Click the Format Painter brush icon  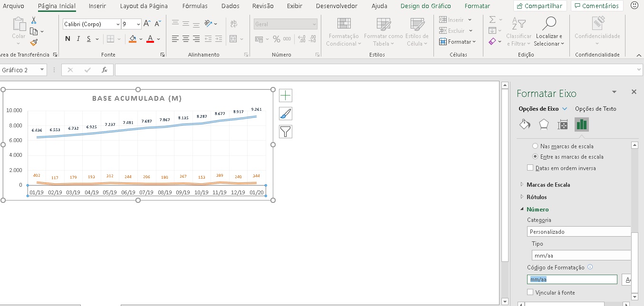pos(34,43)
